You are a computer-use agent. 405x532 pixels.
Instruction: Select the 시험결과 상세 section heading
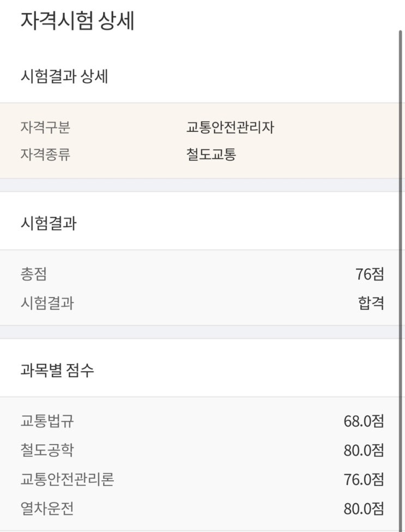(64, 77)
